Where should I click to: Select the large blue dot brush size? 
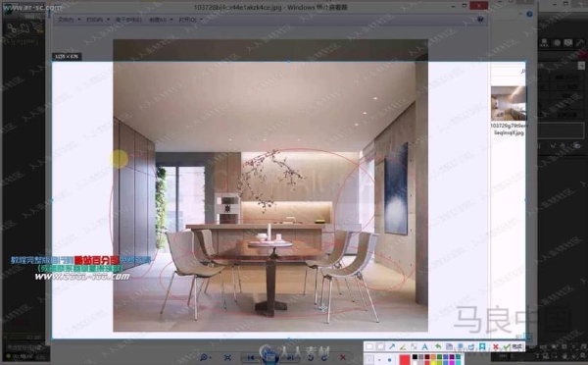coord(390,360)
